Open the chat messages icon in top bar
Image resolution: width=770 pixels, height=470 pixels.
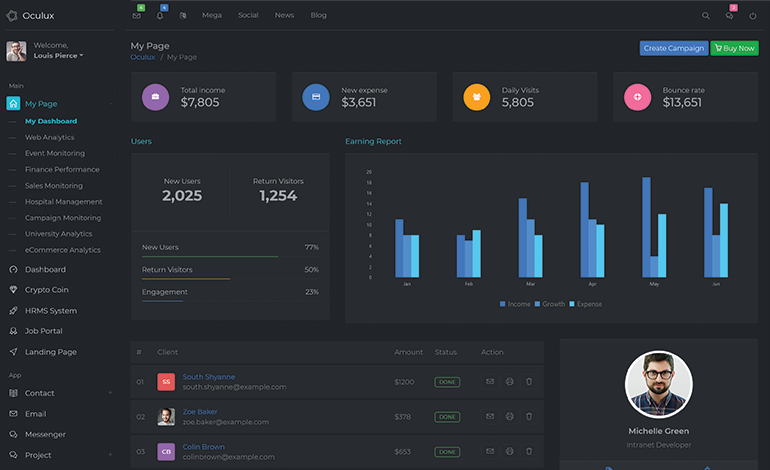[x=729, y=16]
